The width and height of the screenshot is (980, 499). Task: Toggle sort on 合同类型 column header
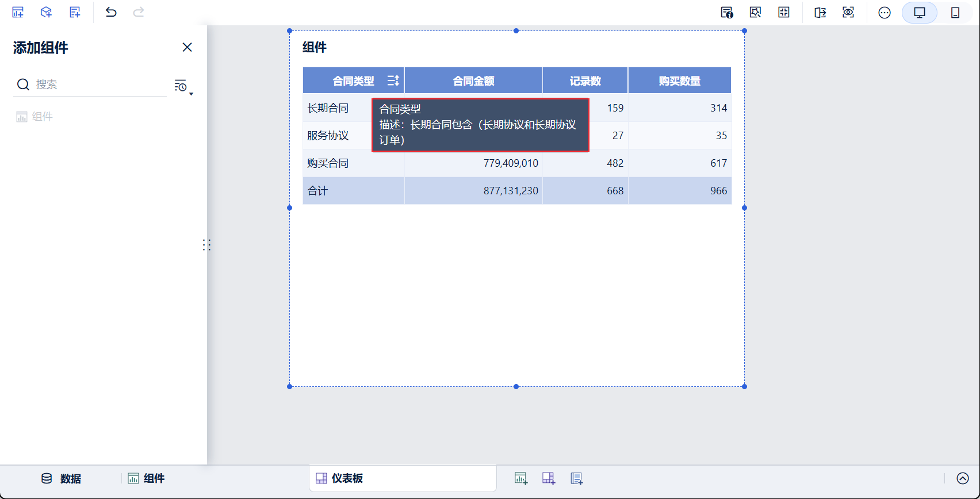[x=393, y=80]
